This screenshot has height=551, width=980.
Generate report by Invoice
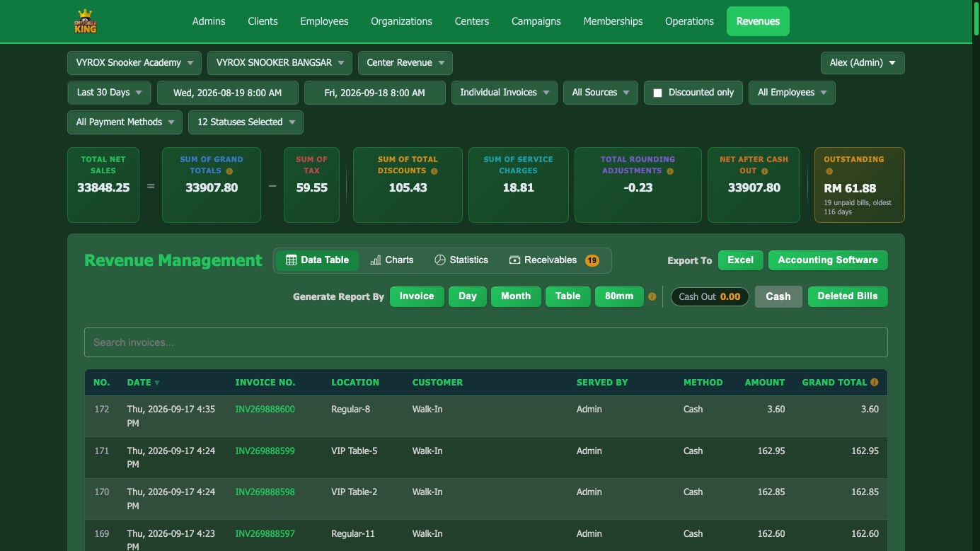[x=417, y=296]
